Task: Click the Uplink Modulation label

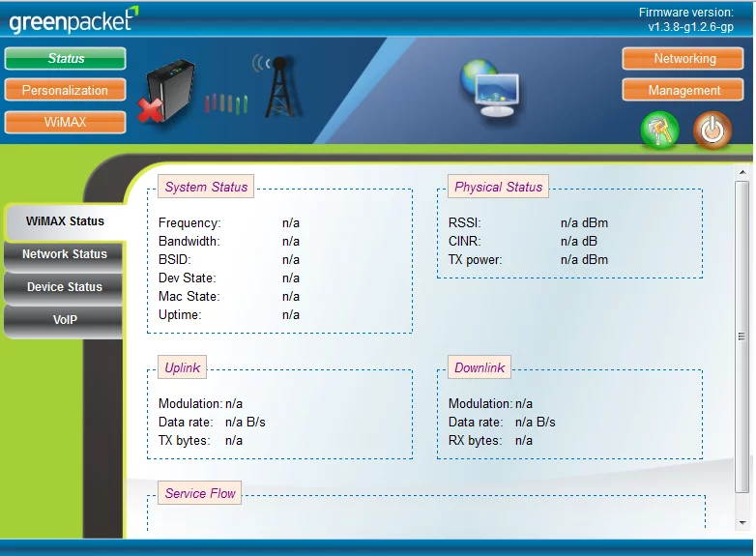Action: 190,403
